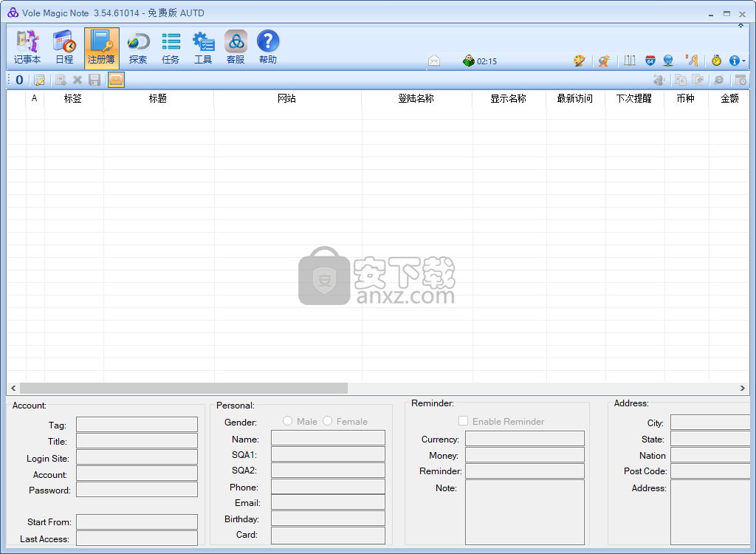The width and height of the screenshot is (756, 554).
Task: Click the Login Site input field
Action: (137, 457)
